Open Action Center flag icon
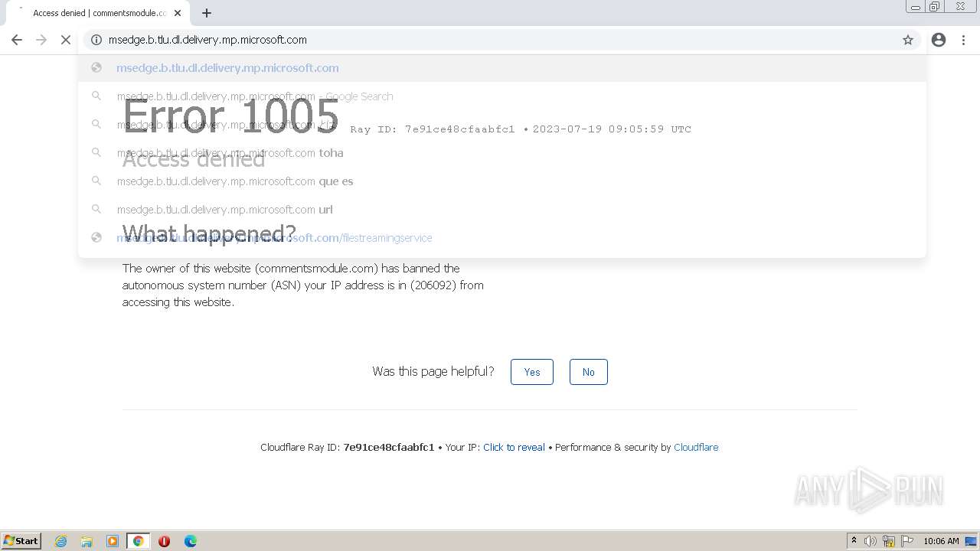Image resolution: width=980 pixels, height=551 pixels. pyautogui.click(x=907, y=541)
